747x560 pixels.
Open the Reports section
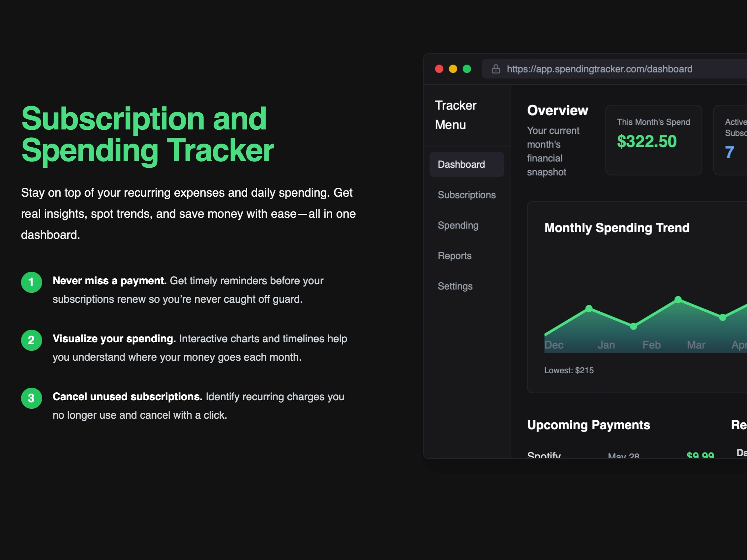454,256
